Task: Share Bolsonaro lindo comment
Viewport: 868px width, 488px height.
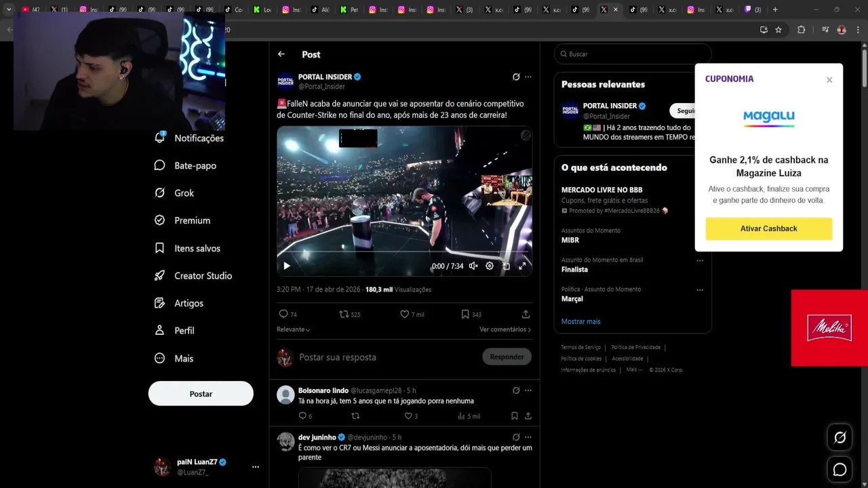Action: pos(528,416)
